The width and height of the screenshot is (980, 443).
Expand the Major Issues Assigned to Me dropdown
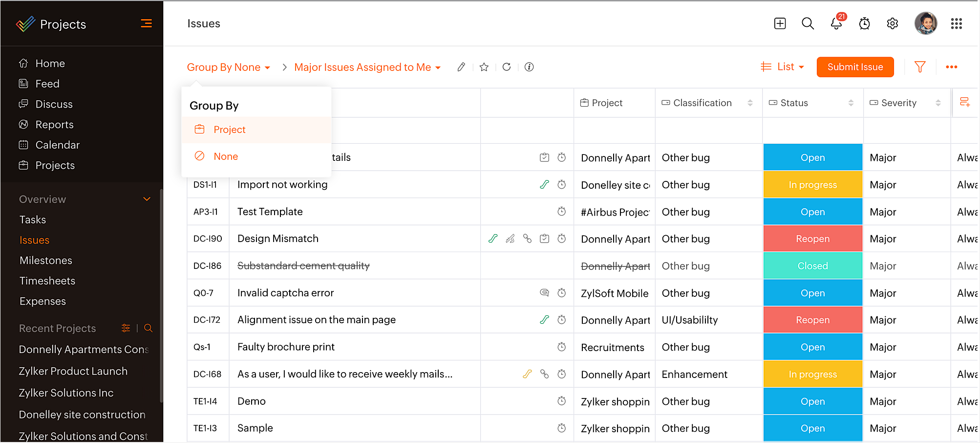pyautogui.click(x=367, y=67)
